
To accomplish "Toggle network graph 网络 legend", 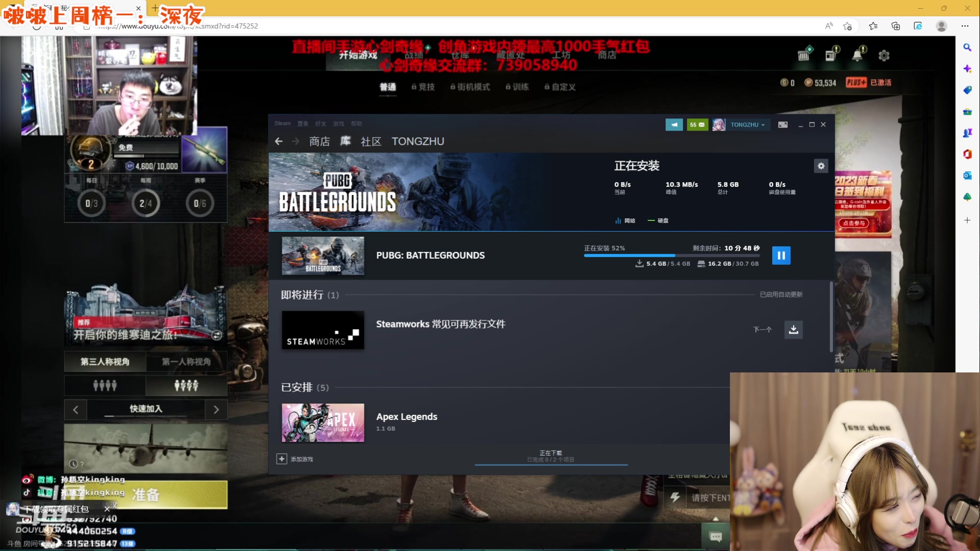I will coord(625,221).
